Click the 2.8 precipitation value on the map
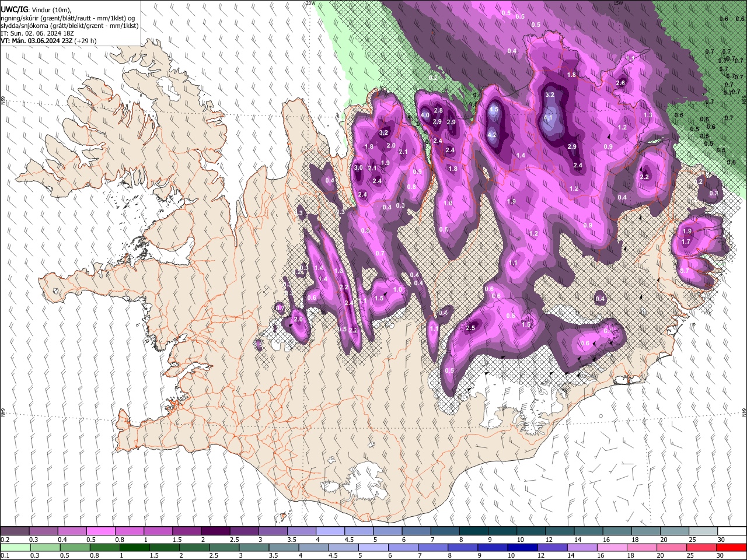 [x=439, y=110]
